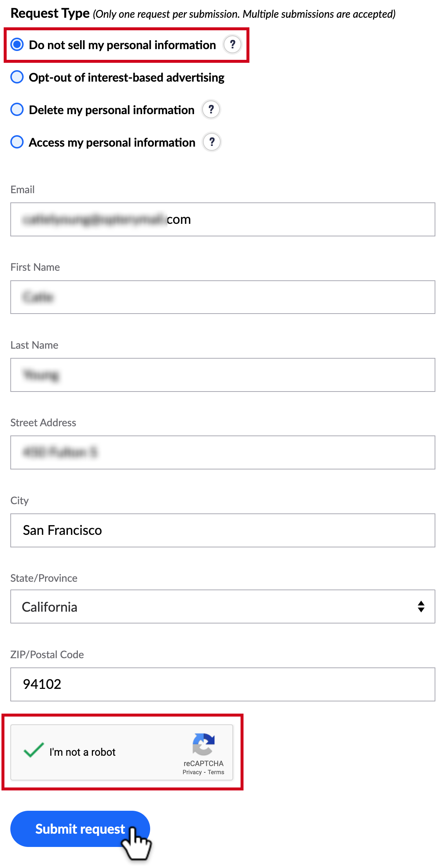Focus the Email input field
Viewport: 442px width, 868px height.
click(x=223, y=219)
